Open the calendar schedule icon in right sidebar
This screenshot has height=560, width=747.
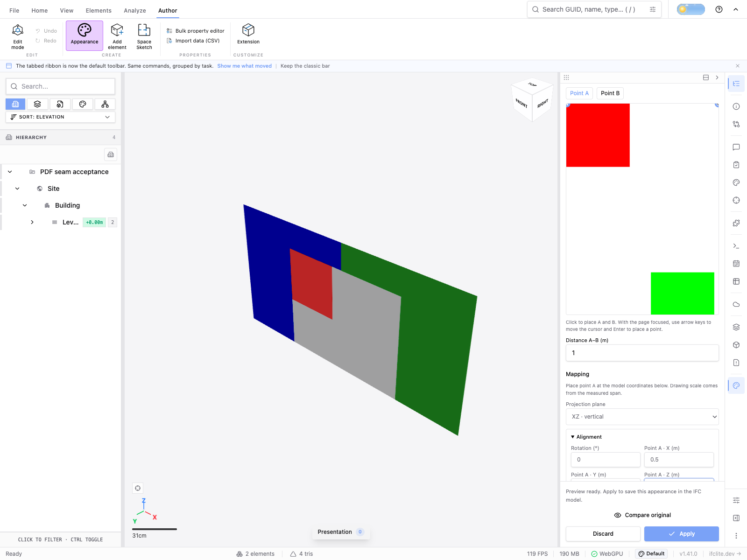736,264
